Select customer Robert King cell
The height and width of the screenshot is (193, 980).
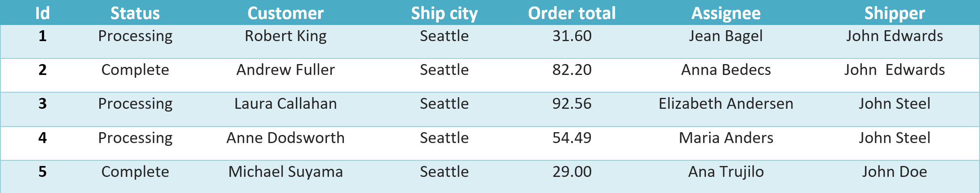click(x=285, y=36)
